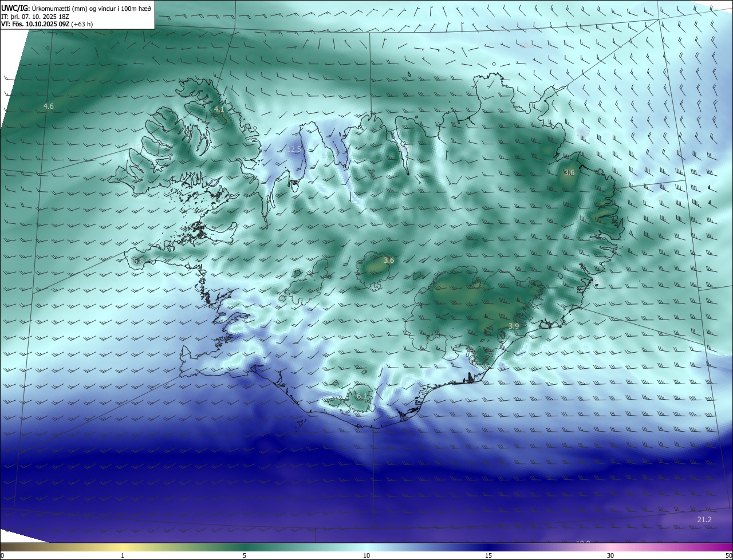This screenshot has width=733, height=560.
Task: Click the colorbar tick label '15'
Action: [x=488, y=555]
